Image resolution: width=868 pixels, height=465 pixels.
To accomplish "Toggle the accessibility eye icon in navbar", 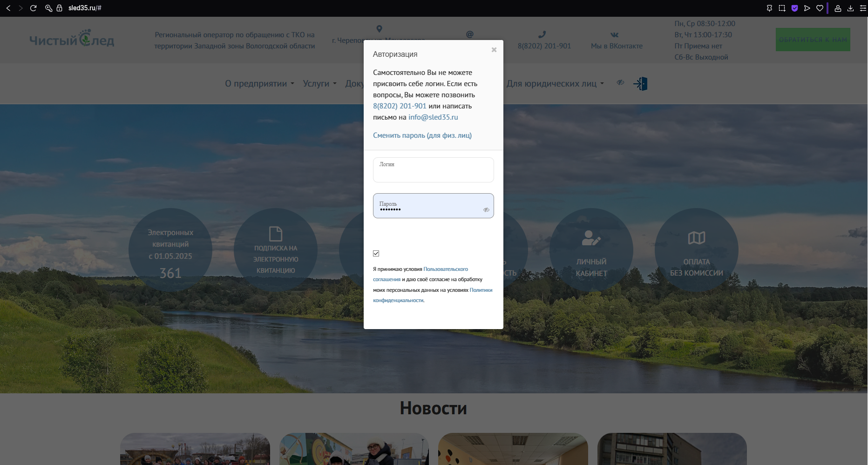I will (x=620, y=82).
